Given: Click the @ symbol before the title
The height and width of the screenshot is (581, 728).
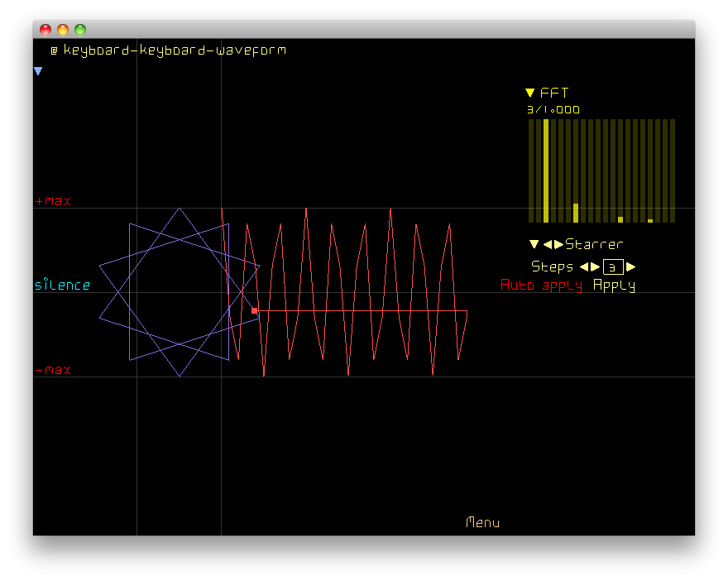Looking at the screenshot, I should pos(54,50).
